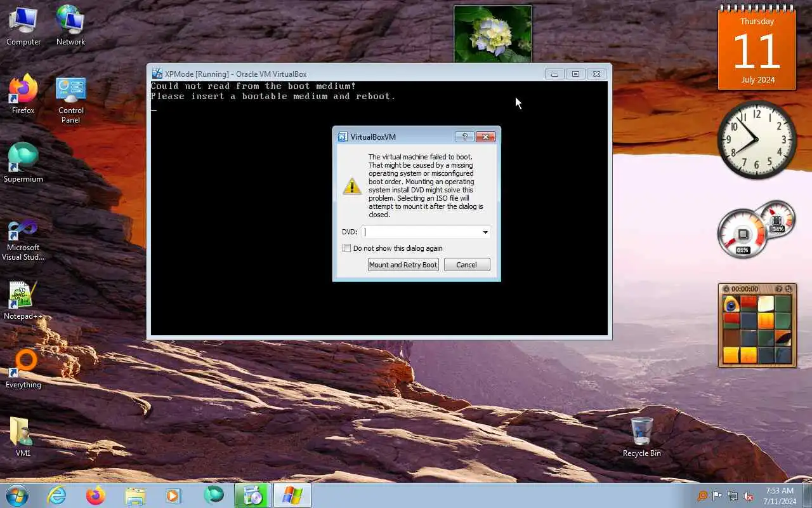Shuffle the picture puzzle tiles
Viewport: 812px width, 508px height.
789,289
